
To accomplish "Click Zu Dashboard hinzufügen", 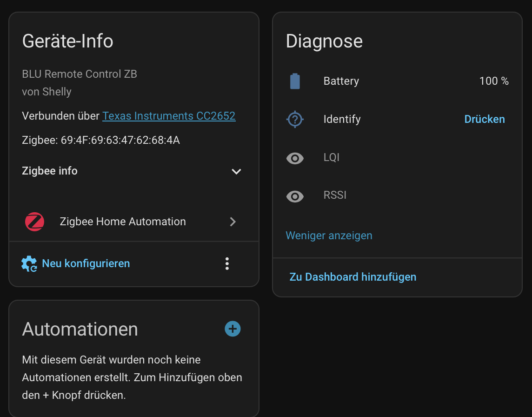I will point(352,277).
